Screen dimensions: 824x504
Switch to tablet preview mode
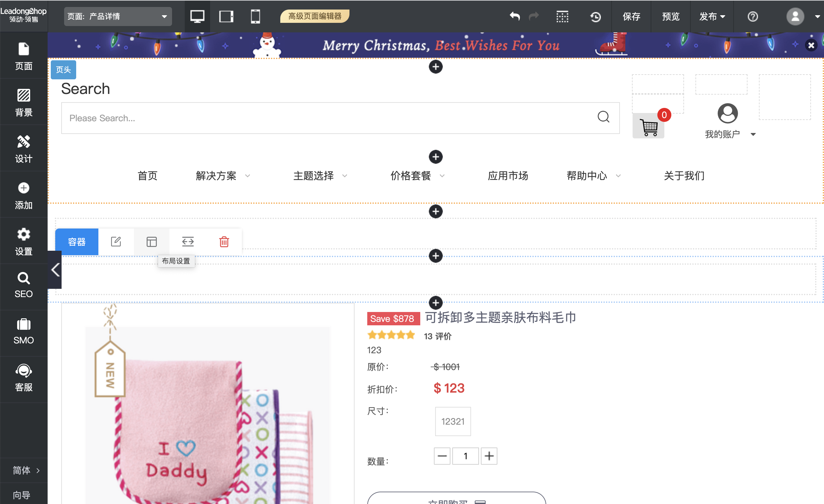click(226, 17)
